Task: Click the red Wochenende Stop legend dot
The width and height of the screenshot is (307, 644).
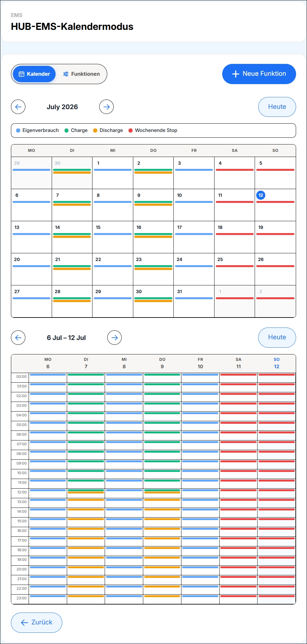Action: [131, 130]
